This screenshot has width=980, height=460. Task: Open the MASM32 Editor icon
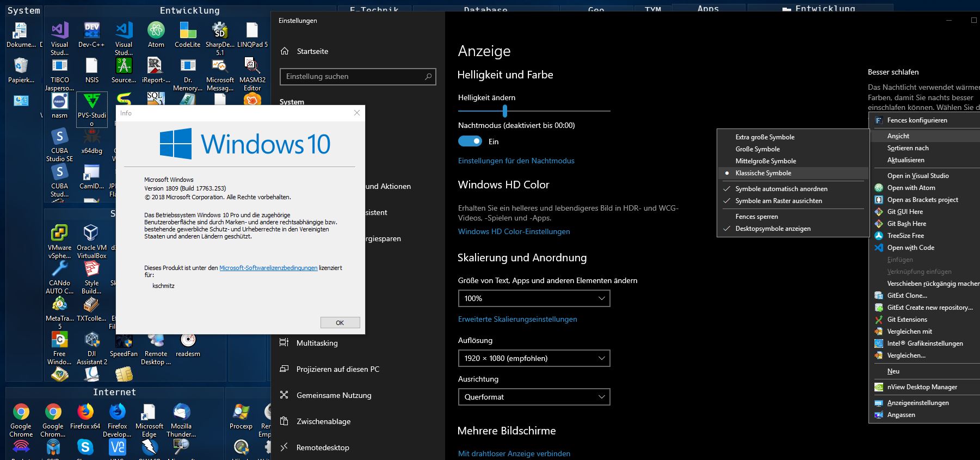click(x=252, y=74)
